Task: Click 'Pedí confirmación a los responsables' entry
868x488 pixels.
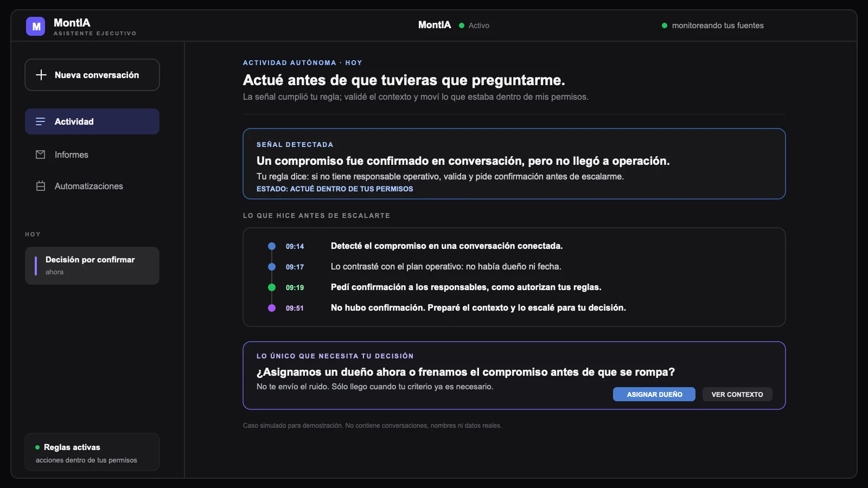Action: click(466, 287)
